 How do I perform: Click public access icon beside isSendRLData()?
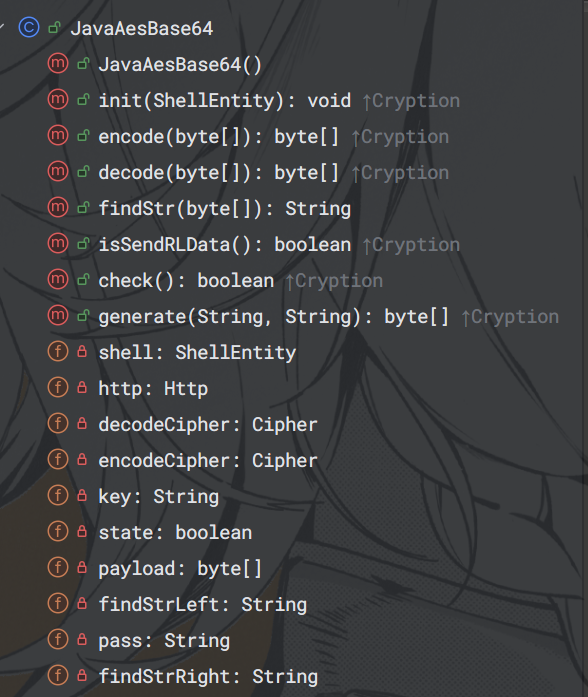pyautogui.click(x=84, y=244)
